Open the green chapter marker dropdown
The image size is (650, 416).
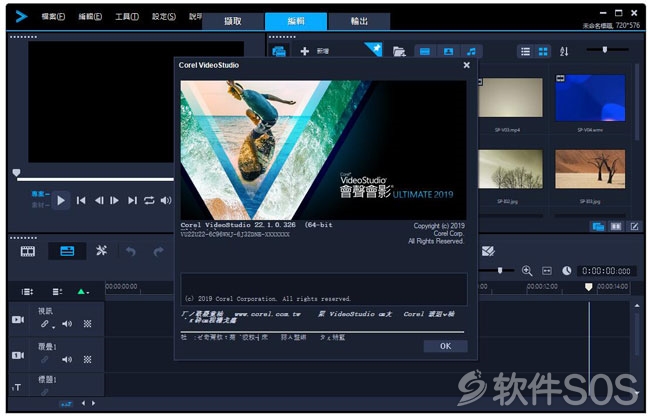click(x=83, y=292)
